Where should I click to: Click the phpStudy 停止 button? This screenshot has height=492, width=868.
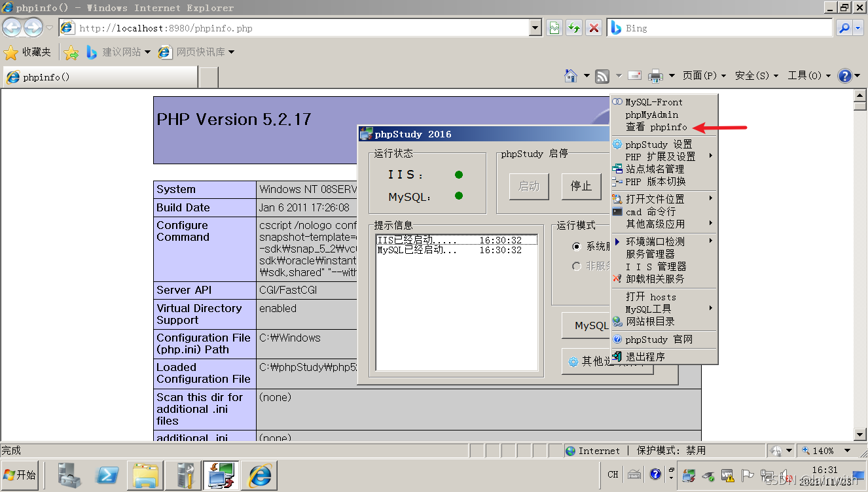pos(581,186)
